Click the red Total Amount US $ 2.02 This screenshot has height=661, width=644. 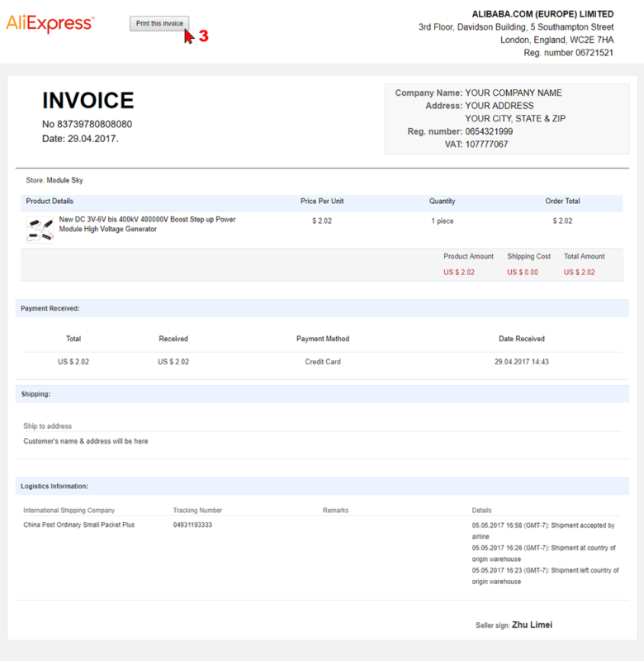tap(579, 273)
